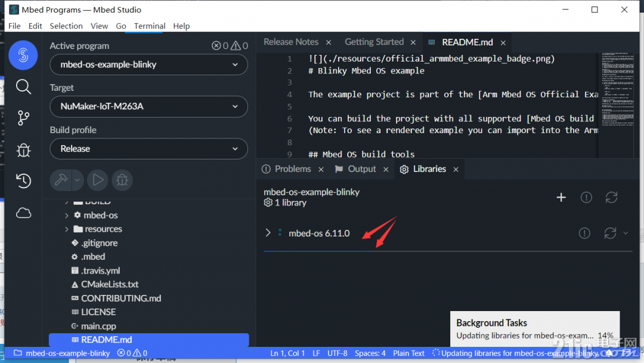Click the Ln 1, Col 1 cursor position
The width and height of the screenshot is (644, 363).
coord(287,353)
